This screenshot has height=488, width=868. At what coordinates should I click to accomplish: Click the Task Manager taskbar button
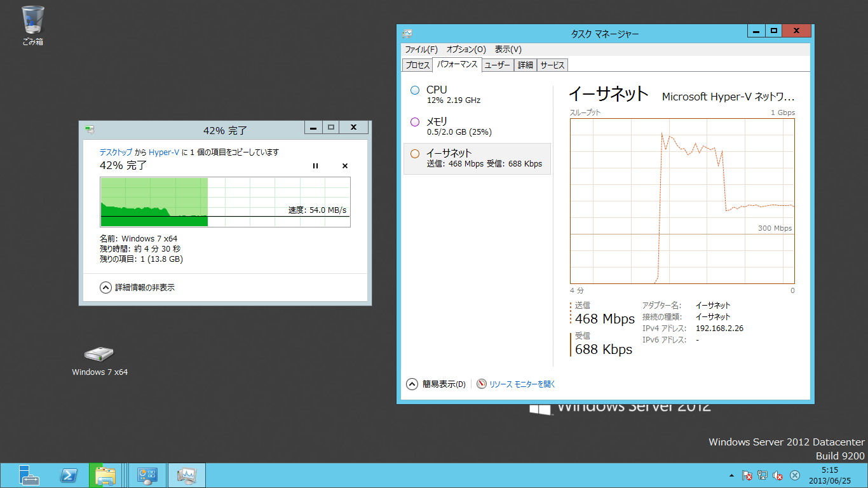pyautogui.click(x=187, y=475)
